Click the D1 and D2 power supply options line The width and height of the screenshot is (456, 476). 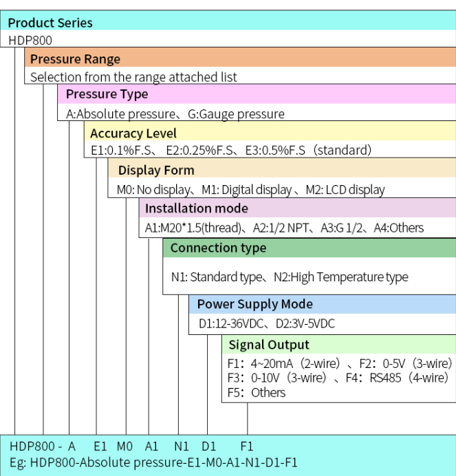pyautogui.click(x=266, y=323)
